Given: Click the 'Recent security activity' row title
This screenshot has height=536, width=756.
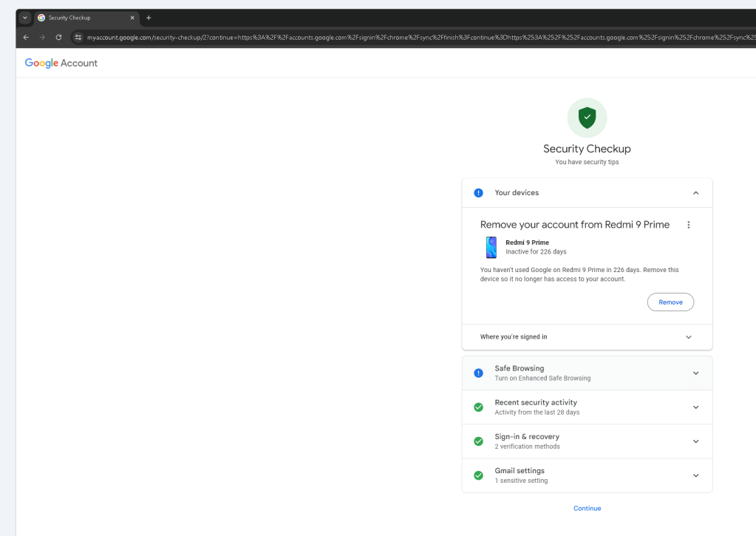Looking at the screenshot, I should [x=536, y=402].
